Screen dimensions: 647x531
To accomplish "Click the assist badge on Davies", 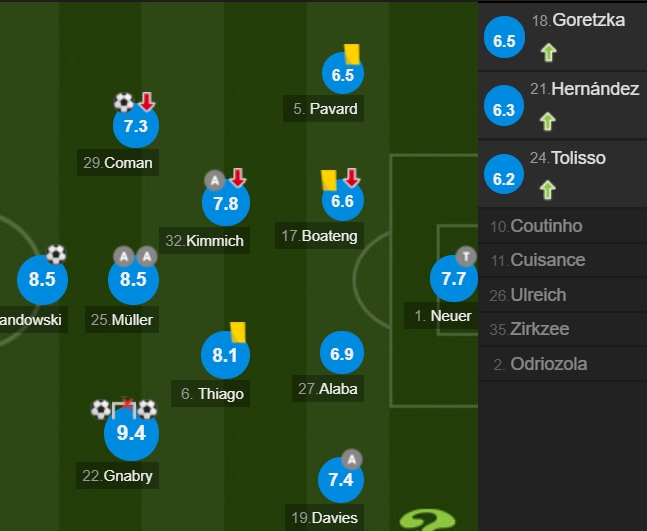I will click(x=352, y=459).
